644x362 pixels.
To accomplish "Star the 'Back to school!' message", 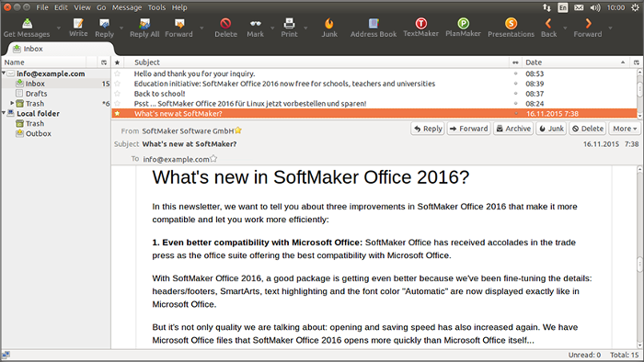I will tap(117, 94).
